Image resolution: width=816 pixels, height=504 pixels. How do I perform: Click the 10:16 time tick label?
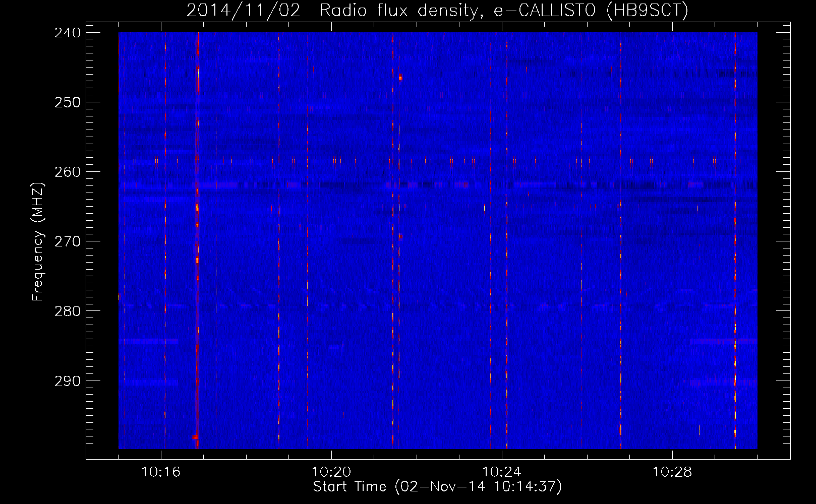161,472
